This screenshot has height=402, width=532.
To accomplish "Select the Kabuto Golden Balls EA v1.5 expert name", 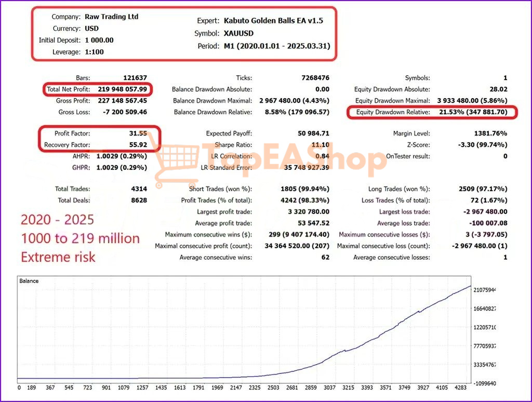I will [x=273, y=21].
